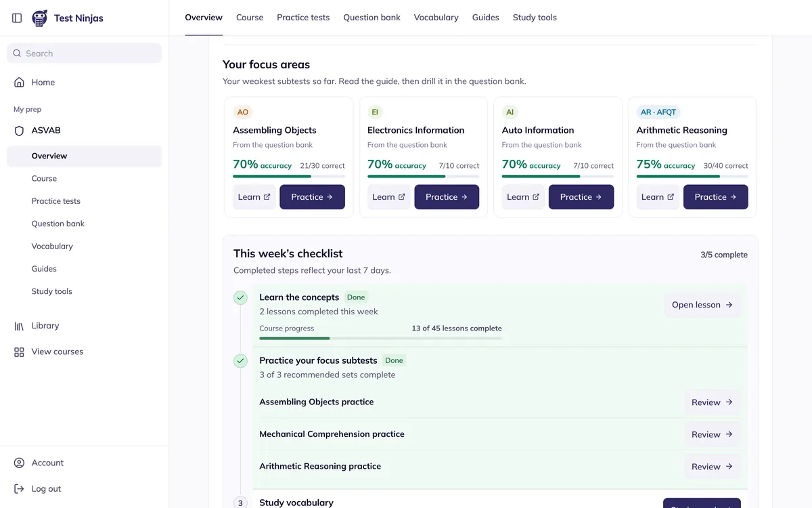Open Learn for Electronics Information

tap(389, 197)
